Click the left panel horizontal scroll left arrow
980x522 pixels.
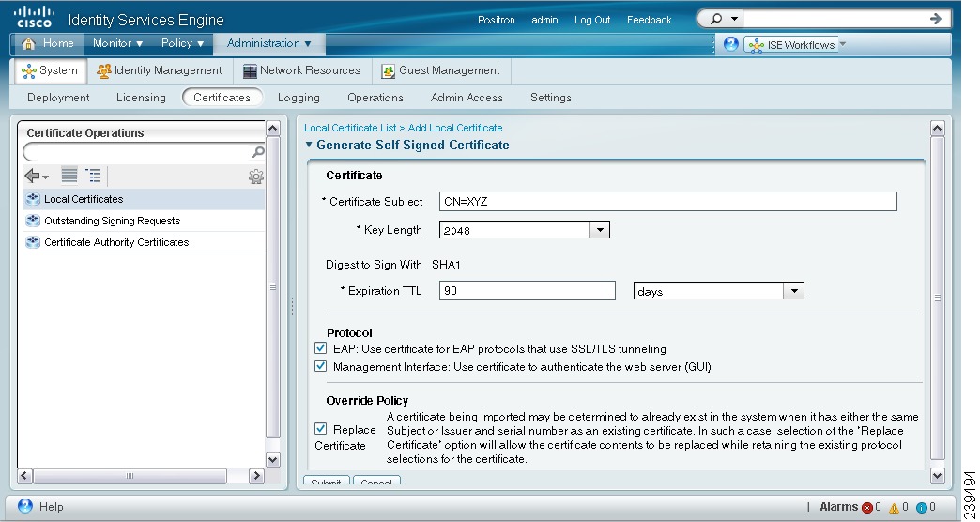(25, 476)
